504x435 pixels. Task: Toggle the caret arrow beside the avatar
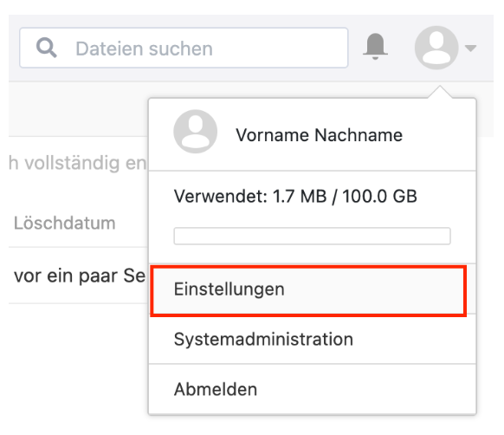(x=470, y=49)
